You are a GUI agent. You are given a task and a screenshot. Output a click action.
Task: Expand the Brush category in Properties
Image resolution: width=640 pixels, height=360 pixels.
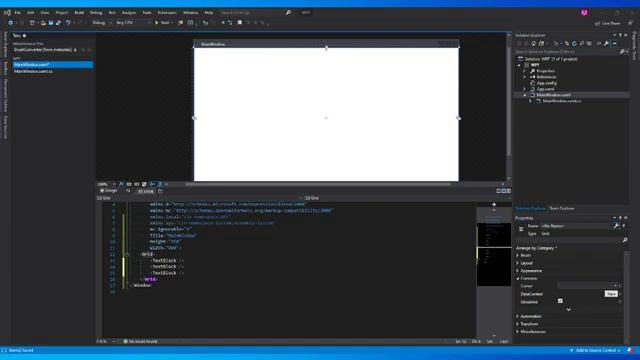click(x=518, y=256)
